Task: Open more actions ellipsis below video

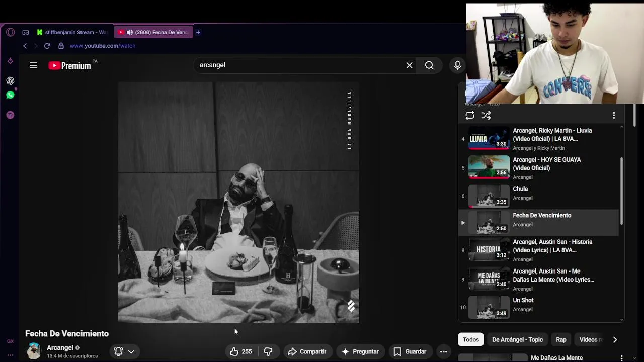Action: point(444,351)
